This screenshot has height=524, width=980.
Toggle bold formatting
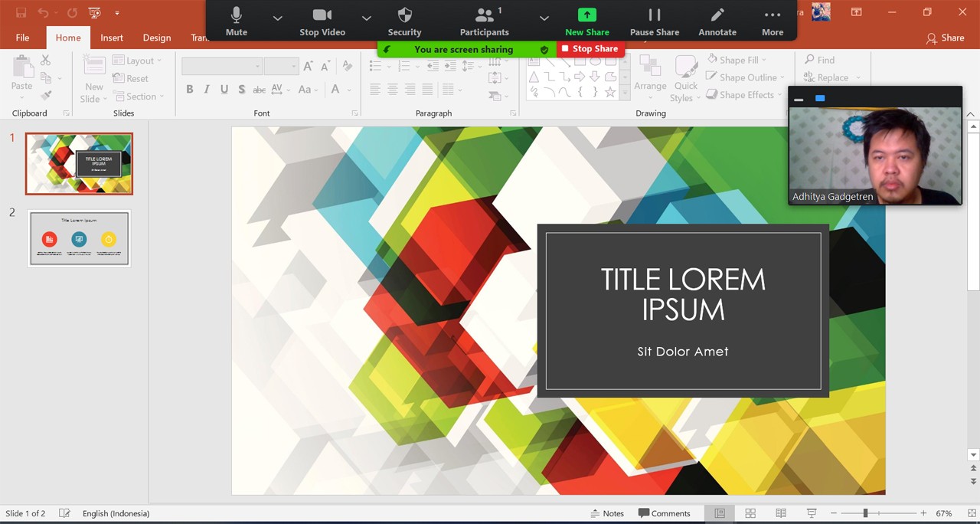pos(189,89)
